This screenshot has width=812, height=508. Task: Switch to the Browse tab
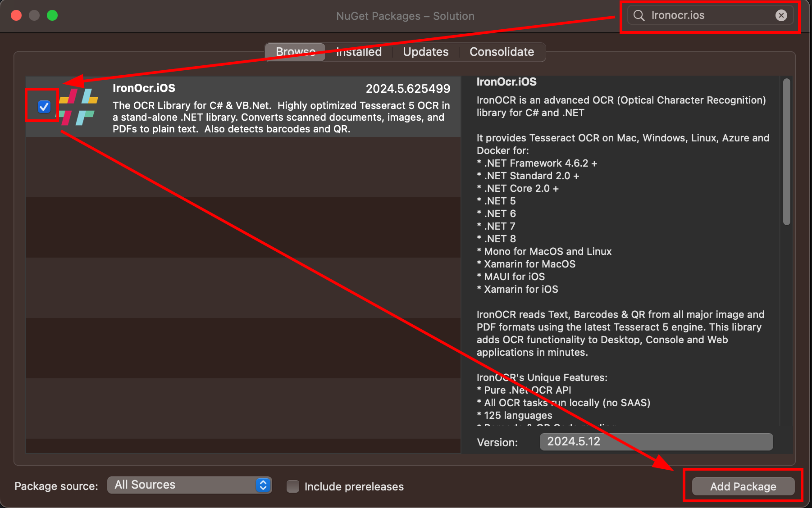coord(295,52)
